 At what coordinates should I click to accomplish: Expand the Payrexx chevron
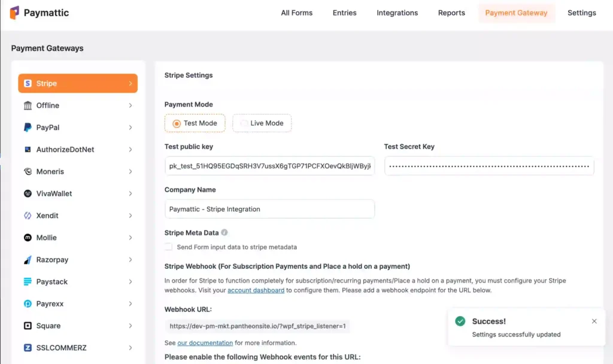[130, 304]
